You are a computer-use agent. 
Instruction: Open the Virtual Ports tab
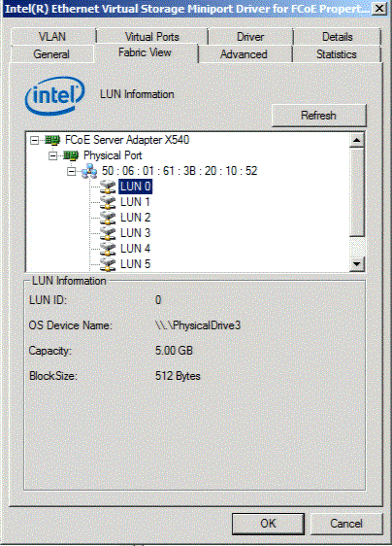[152, 37]
